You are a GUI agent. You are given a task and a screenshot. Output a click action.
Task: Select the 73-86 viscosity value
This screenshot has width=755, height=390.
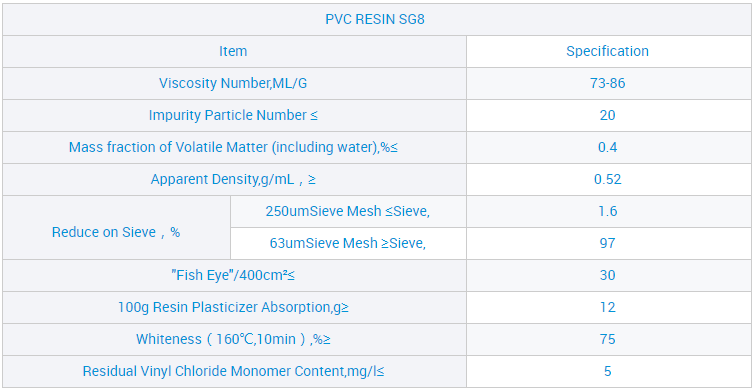[607, 83]
